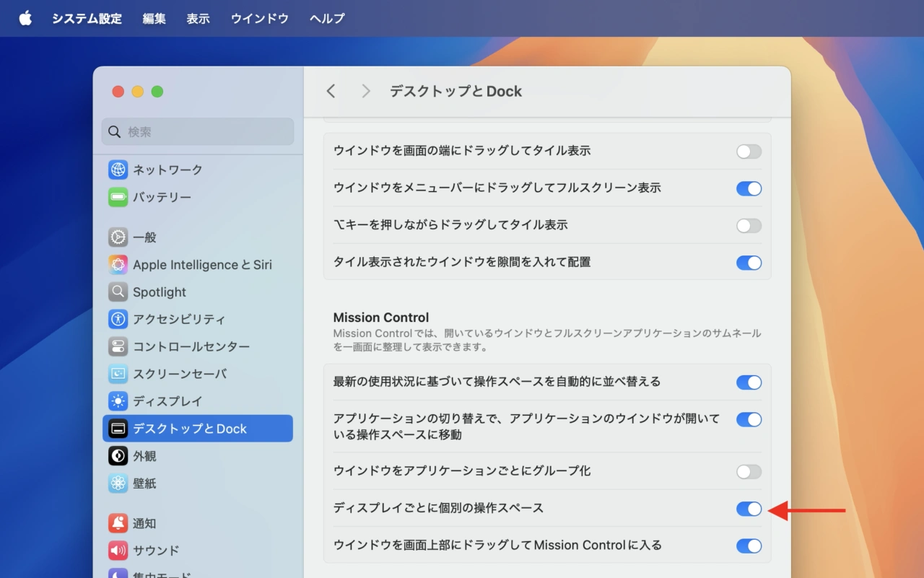
Task: Open the ウインドウ menu in menu bar
Action: (x=260, y=19)
